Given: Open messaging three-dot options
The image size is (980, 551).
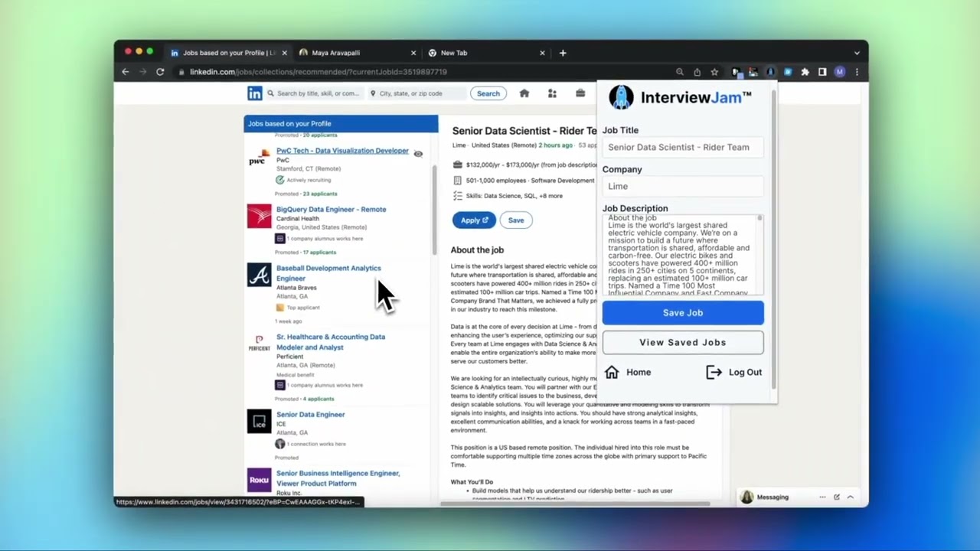Looking at the screenshot, I should (822, 497).
